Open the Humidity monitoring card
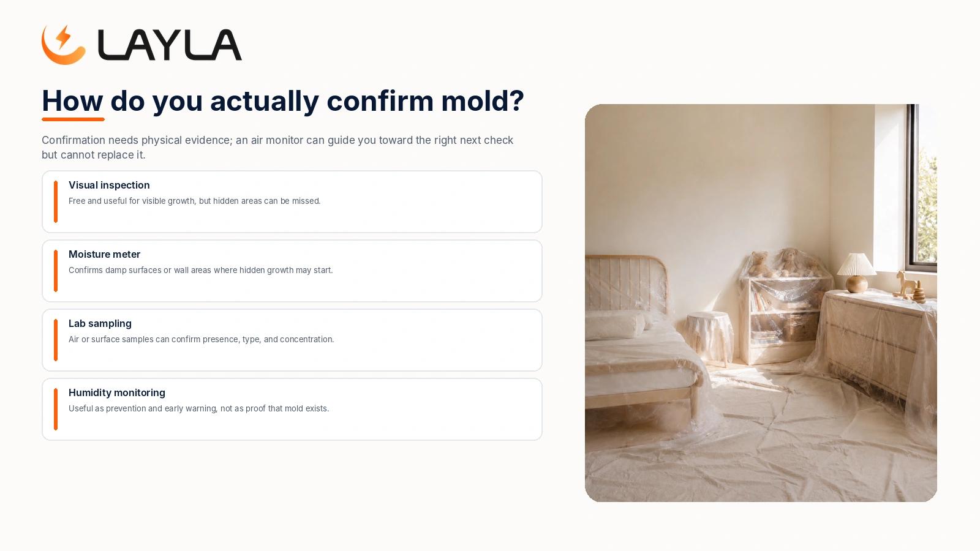Image resolution: width=980 pixels, height=551 pixels. pyautogui.click(x=292, y=410)
